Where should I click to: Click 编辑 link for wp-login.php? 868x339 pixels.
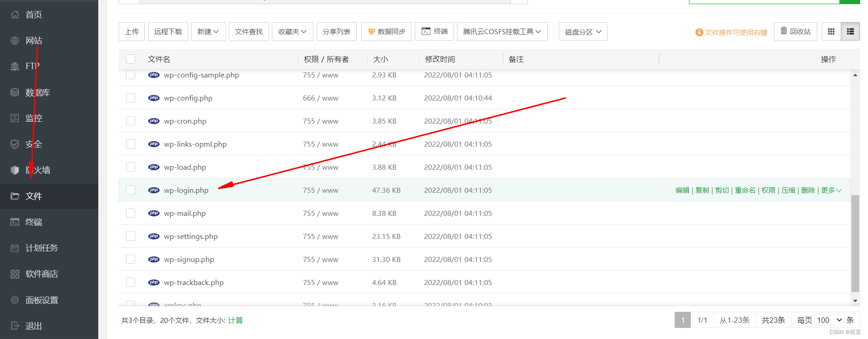(682, 190)
